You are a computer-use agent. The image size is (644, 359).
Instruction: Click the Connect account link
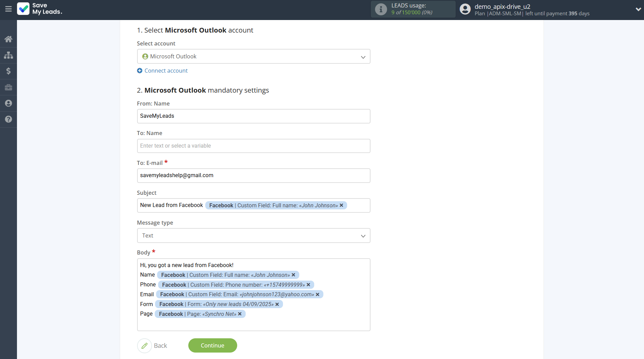point(166,70)
